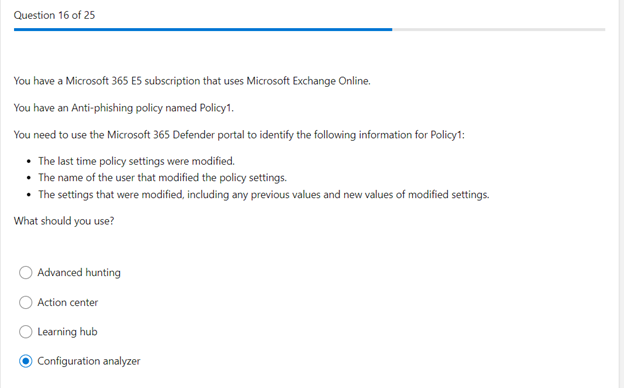Select the Learning hub radio button
This screenshot has width=624, height=388.
click(x=25, y=332)
